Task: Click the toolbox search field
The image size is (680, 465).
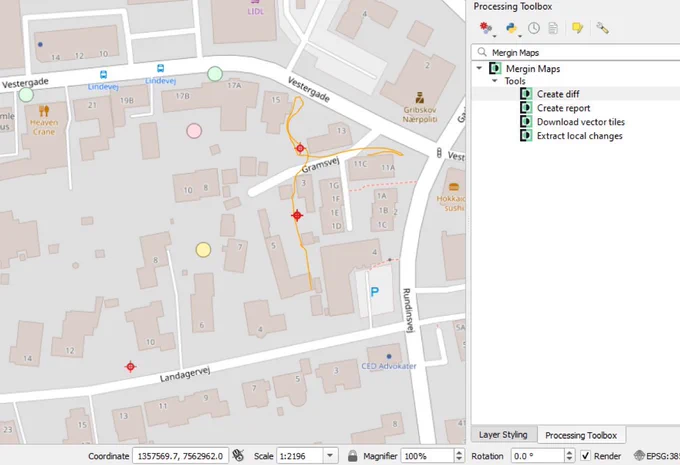Action: tap(575, 52)
